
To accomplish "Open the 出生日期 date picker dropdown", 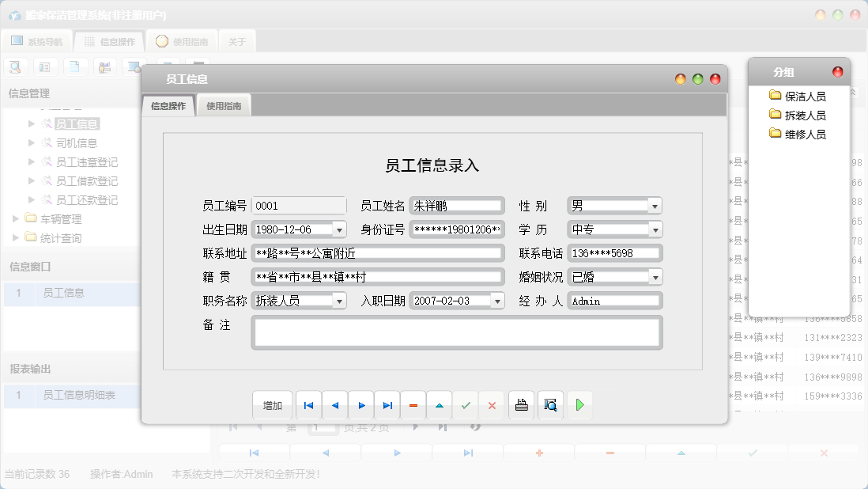I will click(338, 229).
